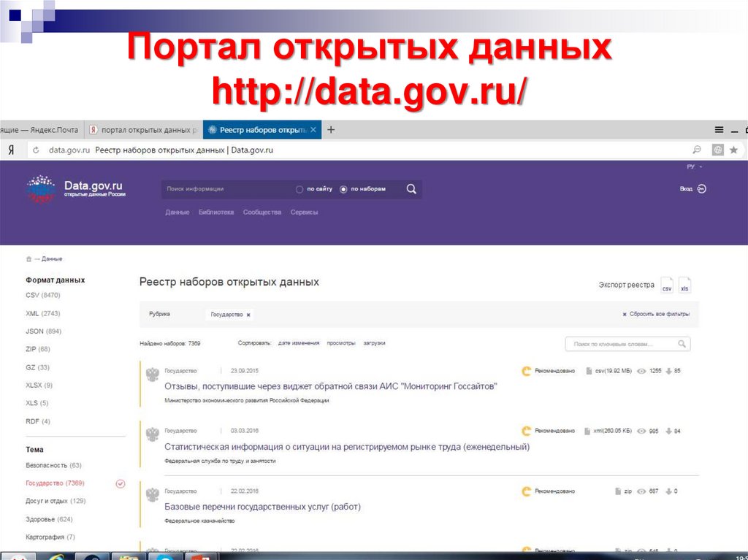This screenshot has height=560, width=748.
Task: Click the keyword search magnifier icon
Action: pos(682,344)
